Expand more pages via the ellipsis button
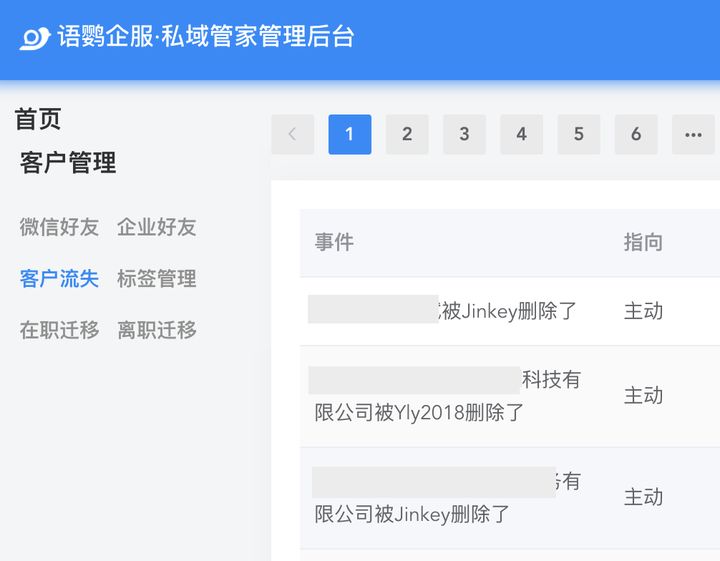Screen dimensions: 720x561 (693, 134)
